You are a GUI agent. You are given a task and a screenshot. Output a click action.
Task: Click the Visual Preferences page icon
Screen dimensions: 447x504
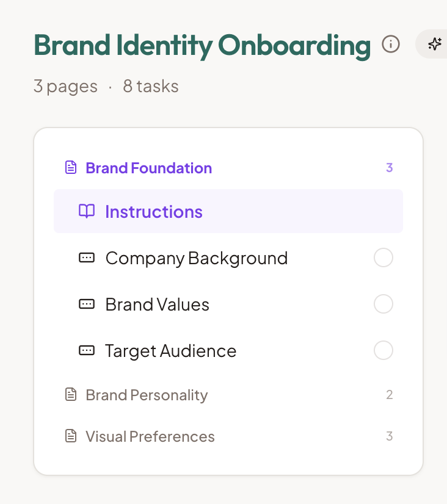coord(71,436)
